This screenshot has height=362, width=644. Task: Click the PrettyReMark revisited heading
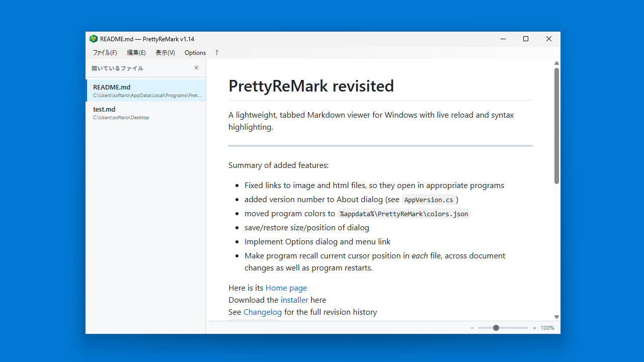[x=311, y=86]
